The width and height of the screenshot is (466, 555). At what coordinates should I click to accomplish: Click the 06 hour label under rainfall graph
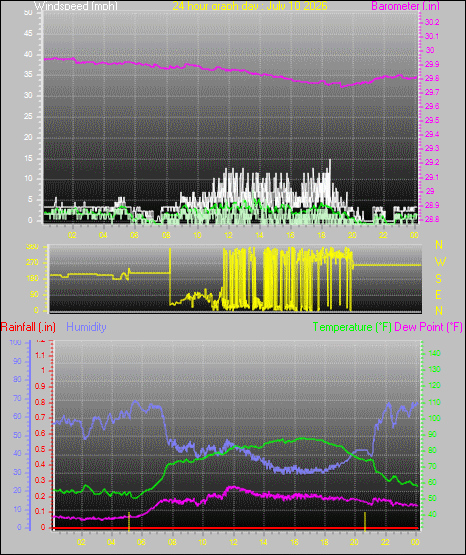(x=141, y=542)
